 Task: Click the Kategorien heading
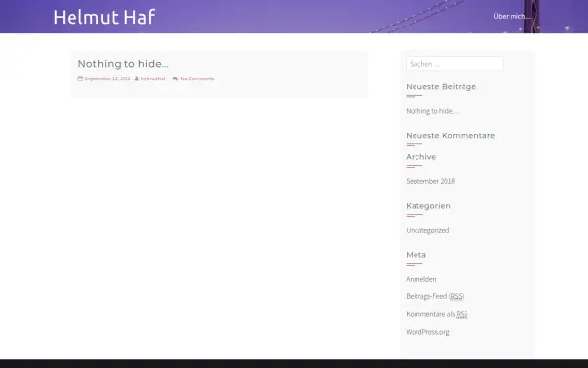coord(428,206)
